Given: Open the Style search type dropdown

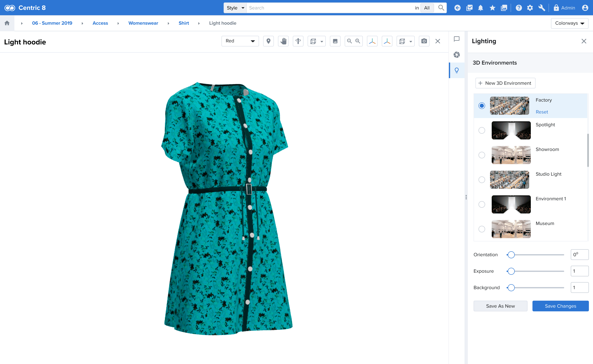Looking at the screenshot, I should pyautogui.click(x=235, y=8).
